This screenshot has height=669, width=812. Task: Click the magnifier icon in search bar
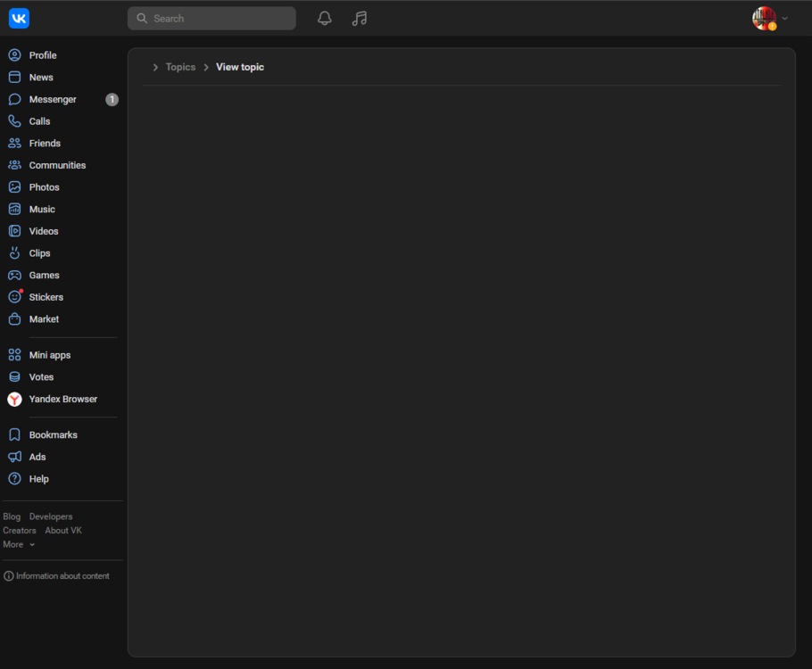point(142,19)
